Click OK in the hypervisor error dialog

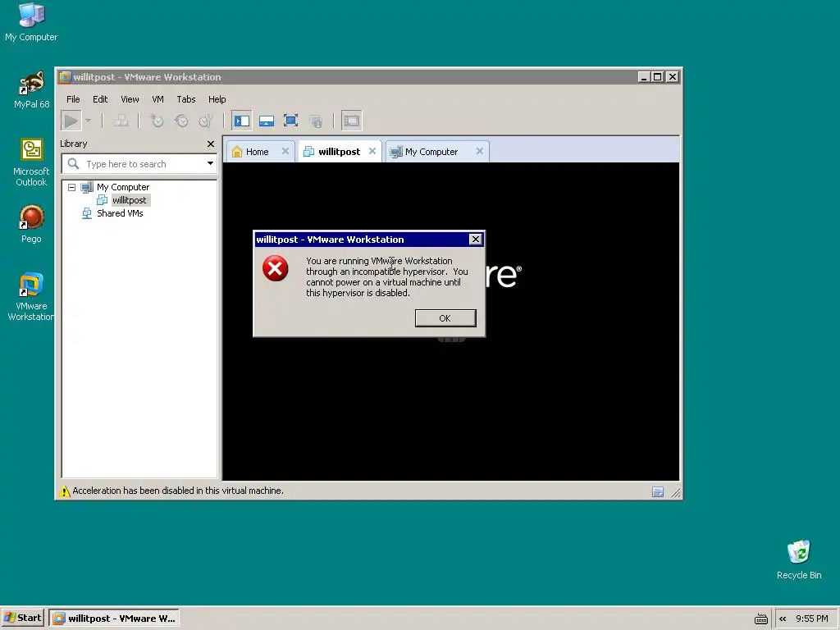[x=445, y=318]
